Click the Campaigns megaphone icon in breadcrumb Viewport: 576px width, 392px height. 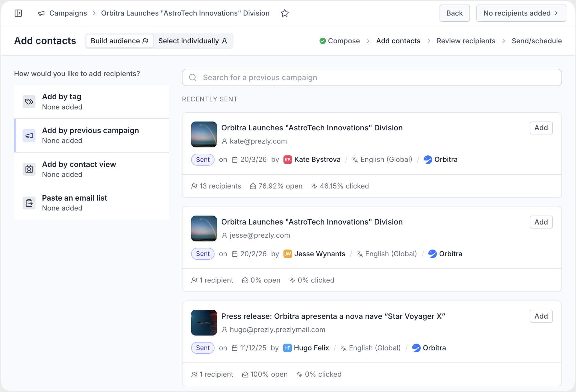tap(41, 13)
